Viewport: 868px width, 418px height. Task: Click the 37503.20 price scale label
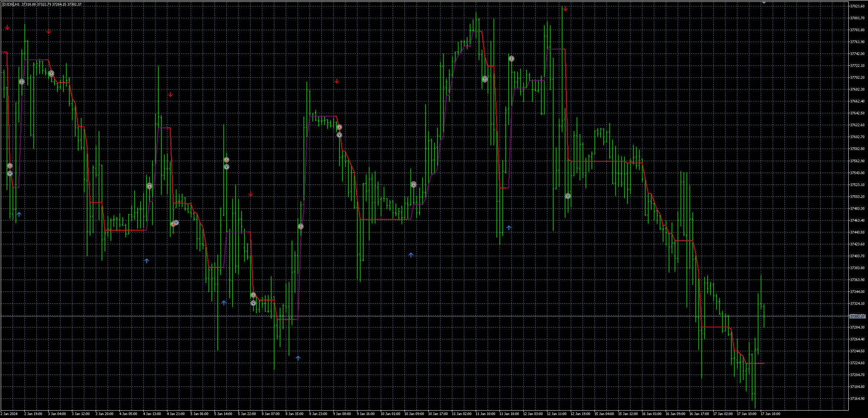pyautogui.click(x=858, y=196)
